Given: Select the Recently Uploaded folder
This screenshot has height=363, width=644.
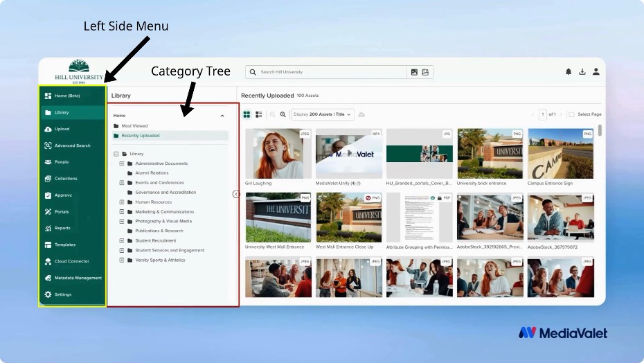Looking at the screenshot, I should click(170, 136).
